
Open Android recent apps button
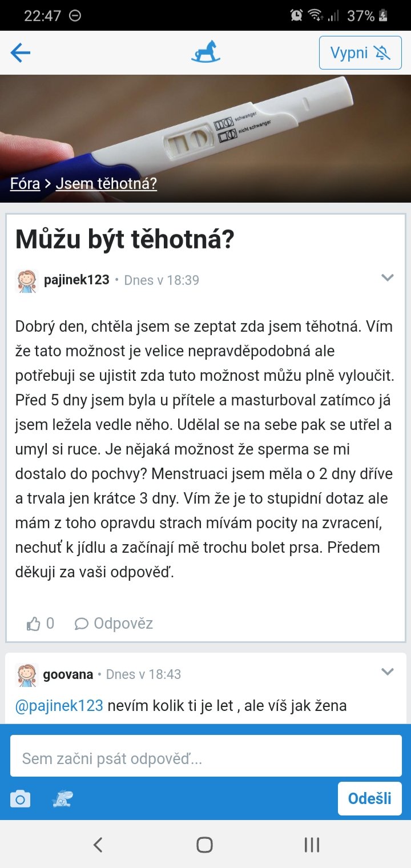[x=312, y=845]
